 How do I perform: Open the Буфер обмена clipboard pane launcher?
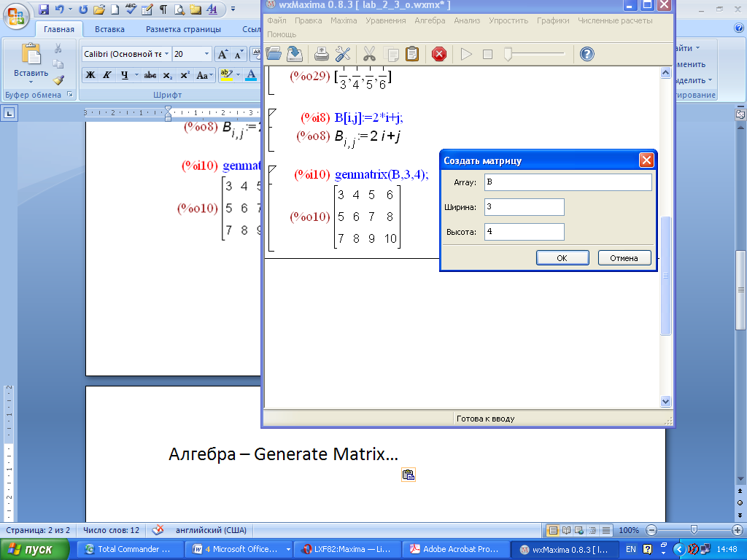[x=69, y=94]
